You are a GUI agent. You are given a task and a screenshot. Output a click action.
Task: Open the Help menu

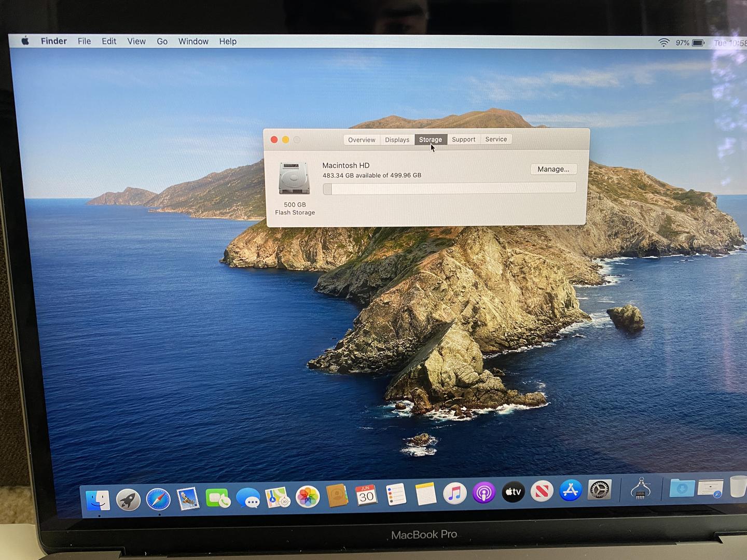click(x=228, y=41)
